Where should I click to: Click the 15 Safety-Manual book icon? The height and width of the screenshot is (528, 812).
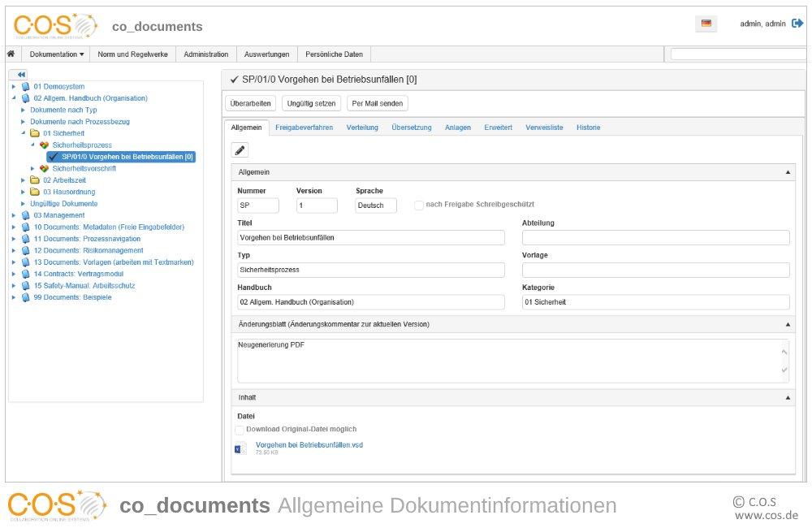click(25, 285)
